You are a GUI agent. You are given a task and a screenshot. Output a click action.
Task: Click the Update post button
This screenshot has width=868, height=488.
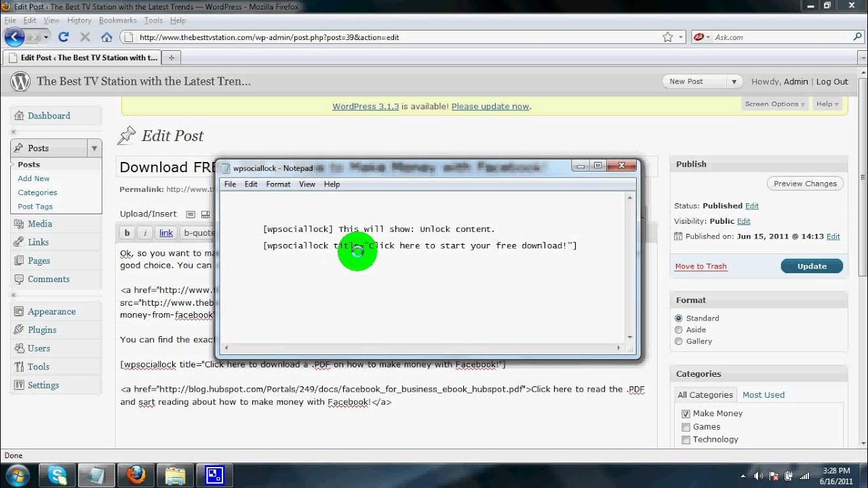[x=812, y=266]
